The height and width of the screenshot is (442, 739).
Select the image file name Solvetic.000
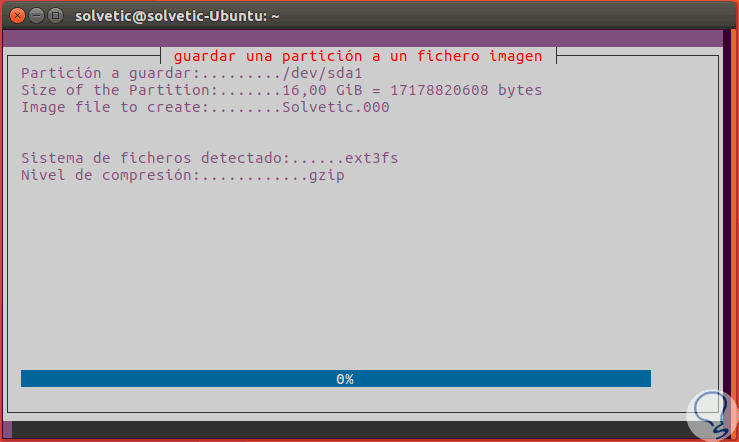click(336, 107)
